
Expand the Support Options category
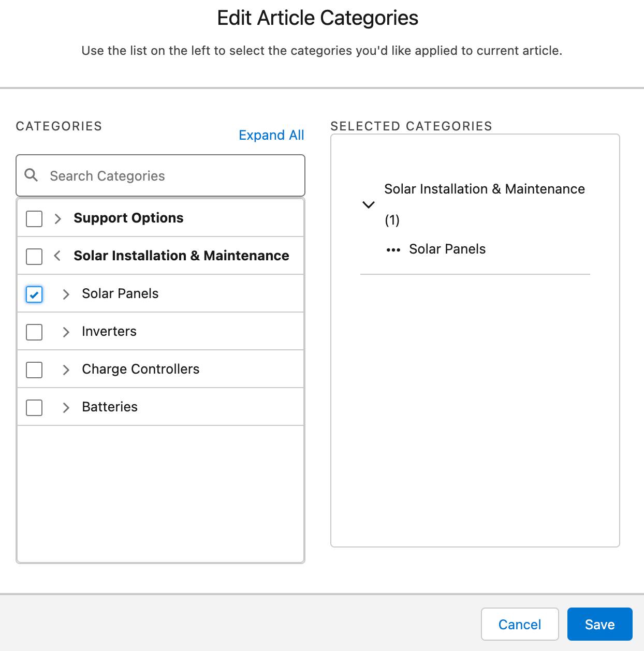click(58, 219)
